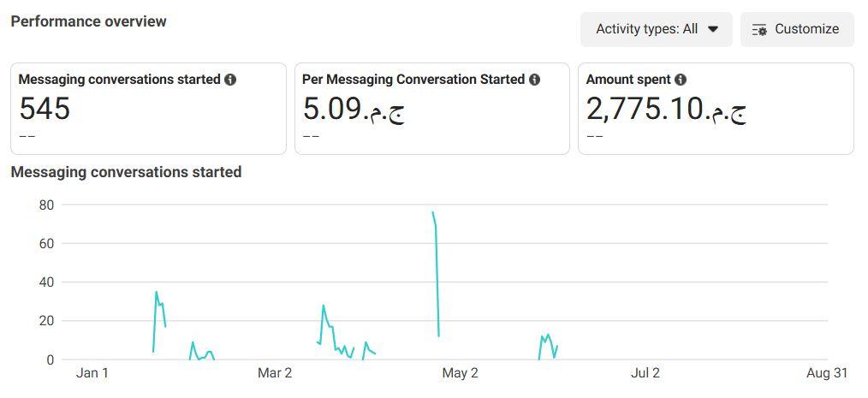
Task: Click the Mar 2 axis label
Action: (x=275, y=373)
